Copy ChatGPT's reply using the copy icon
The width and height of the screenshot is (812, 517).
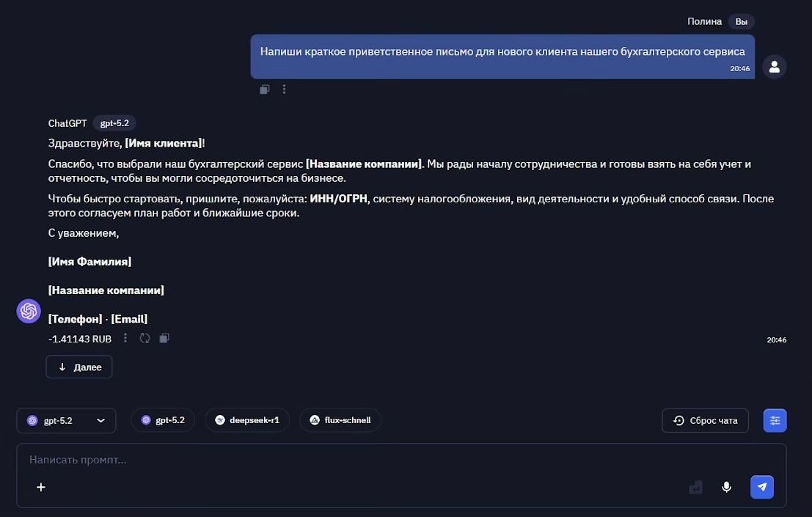(164, 338)
